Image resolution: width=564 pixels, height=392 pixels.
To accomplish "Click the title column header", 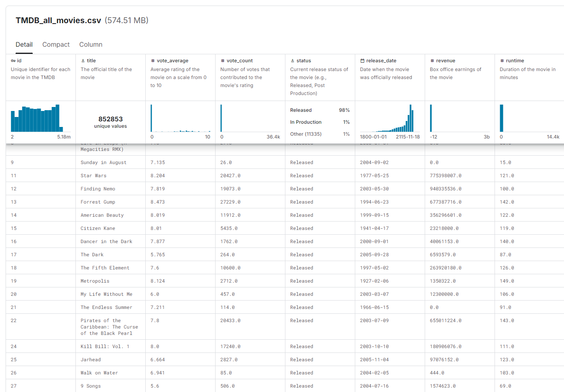I will (x=91, y=61).
